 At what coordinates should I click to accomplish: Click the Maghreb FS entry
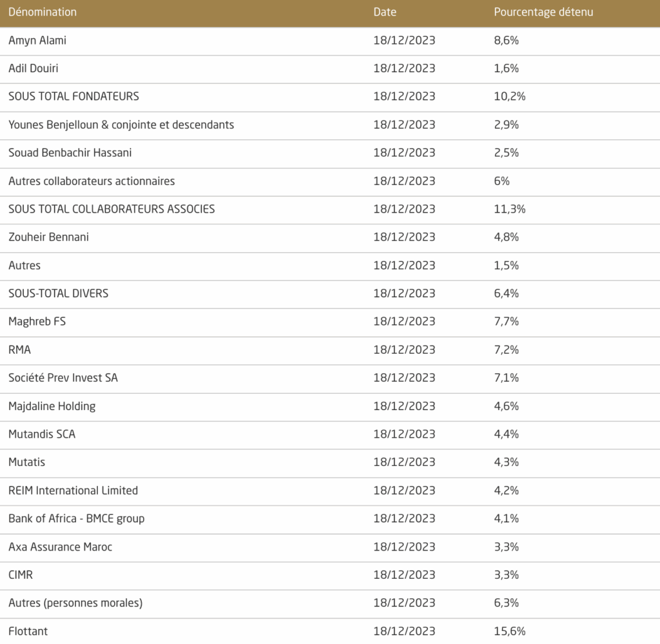pyautogui.click(x=37, y=322)
